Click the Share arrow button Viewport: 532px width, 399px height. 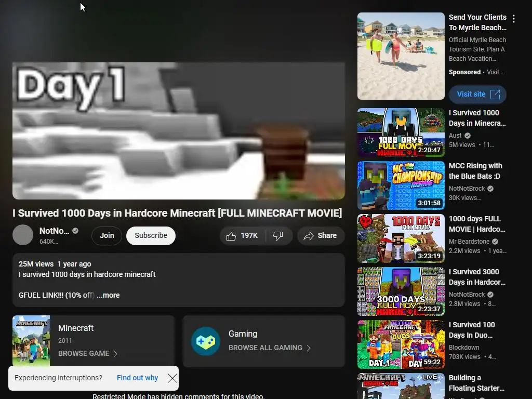[x=321, y=236]
